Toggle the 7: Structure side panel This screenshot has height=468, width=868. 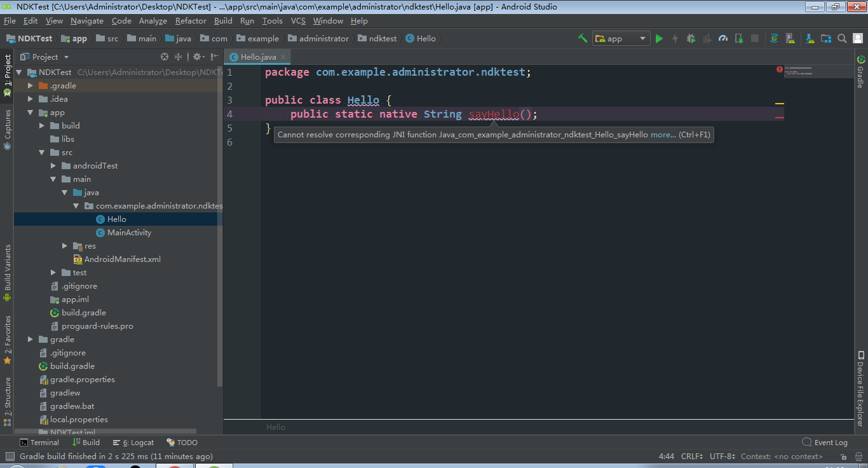(7, 401)
